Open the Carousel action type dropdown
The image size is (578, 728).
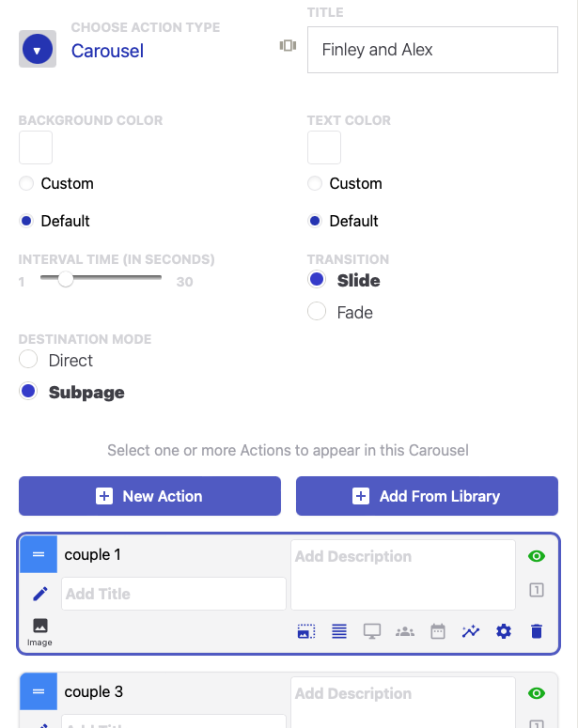coord(37,50)
